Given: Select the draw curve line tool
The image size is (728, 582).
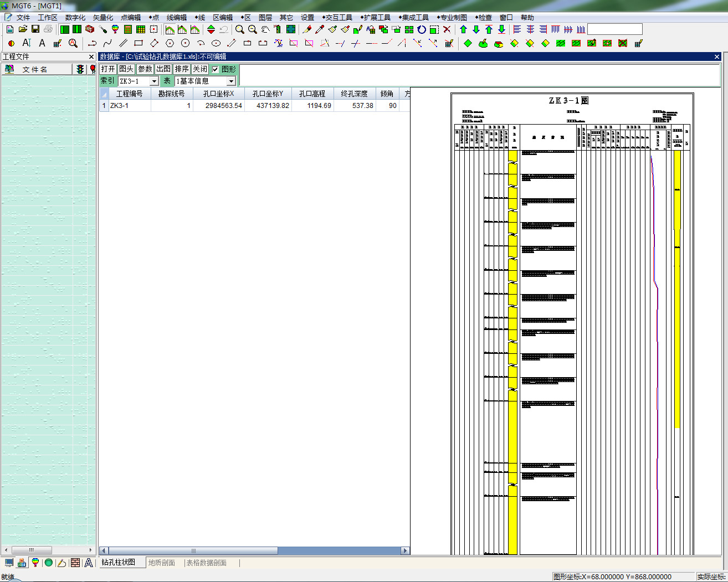Looking at the screenshot, I should pos(107,43).
